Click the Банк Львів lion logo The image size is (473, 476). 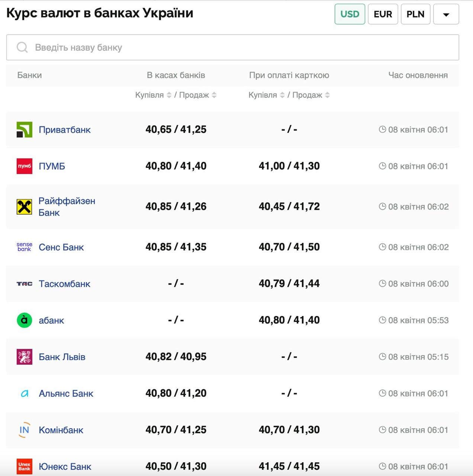pyautogui.click(x=25, y=357)
